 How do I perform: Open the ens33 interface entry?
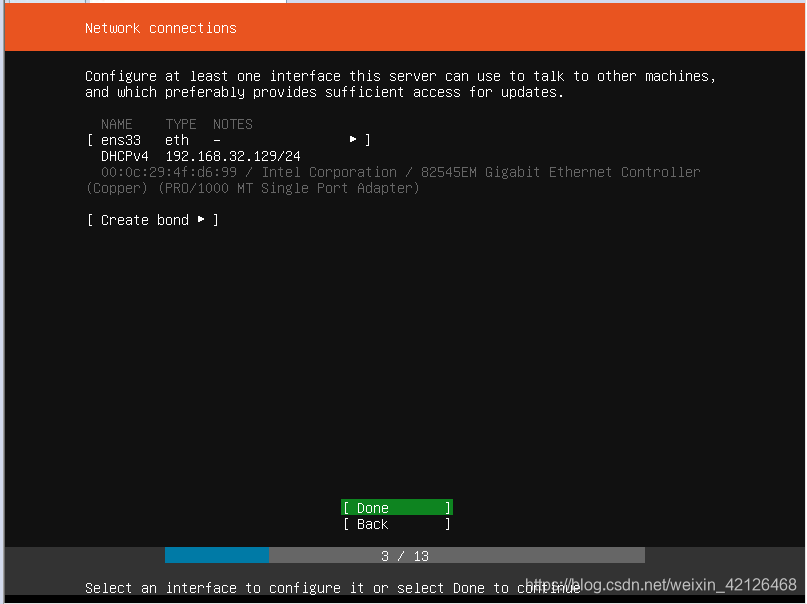pyautogui.click(x=229, y=140)
